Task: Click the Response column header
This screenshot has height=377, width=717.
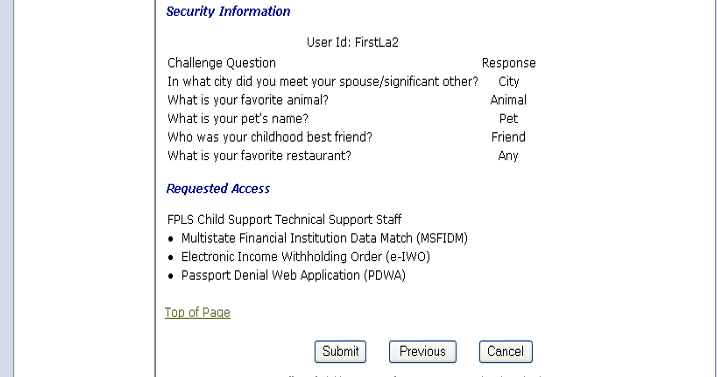Action: coord(508,63)
